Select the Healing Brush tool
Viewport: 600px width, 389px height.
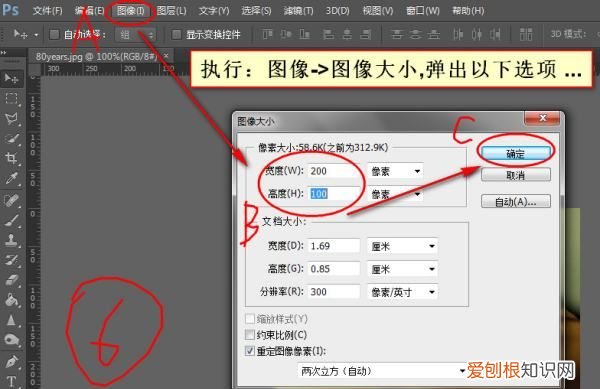tap(11, 200)
